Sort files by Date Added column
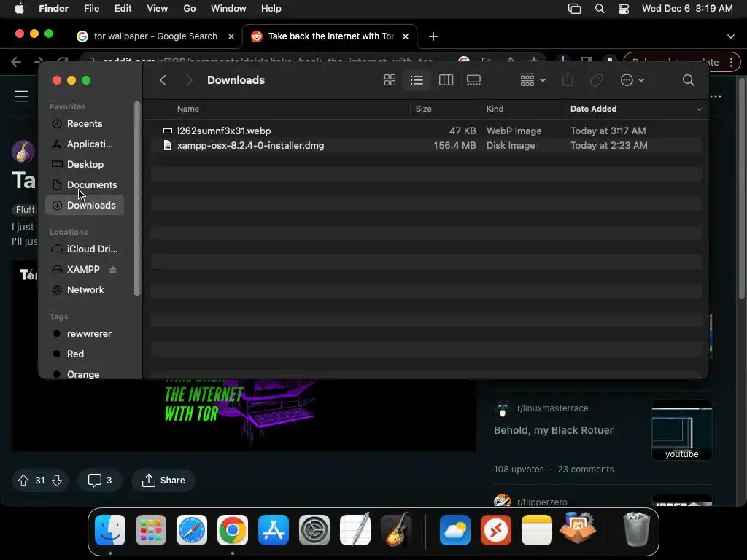 coord(594,109)
